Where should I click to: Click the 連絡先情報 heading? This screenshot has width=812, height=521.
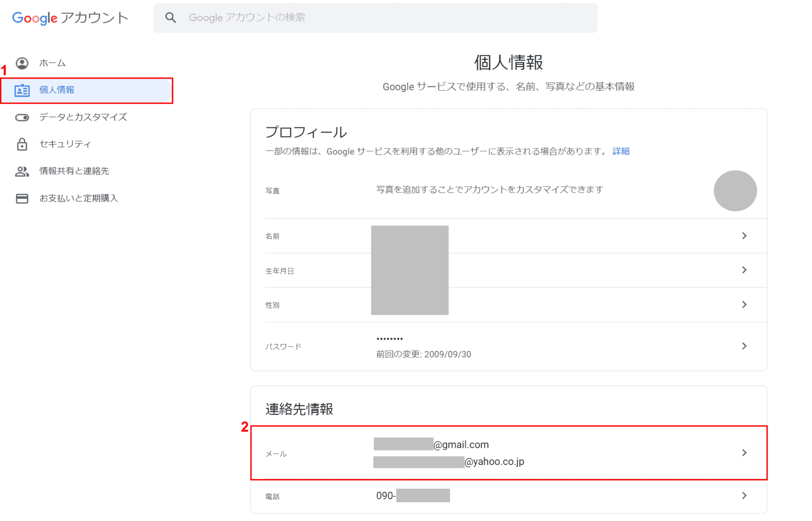299,409
